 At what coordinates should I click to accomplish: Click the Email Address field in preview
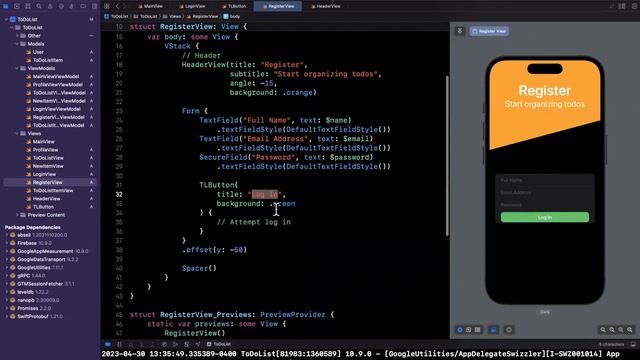click(544, 192)
